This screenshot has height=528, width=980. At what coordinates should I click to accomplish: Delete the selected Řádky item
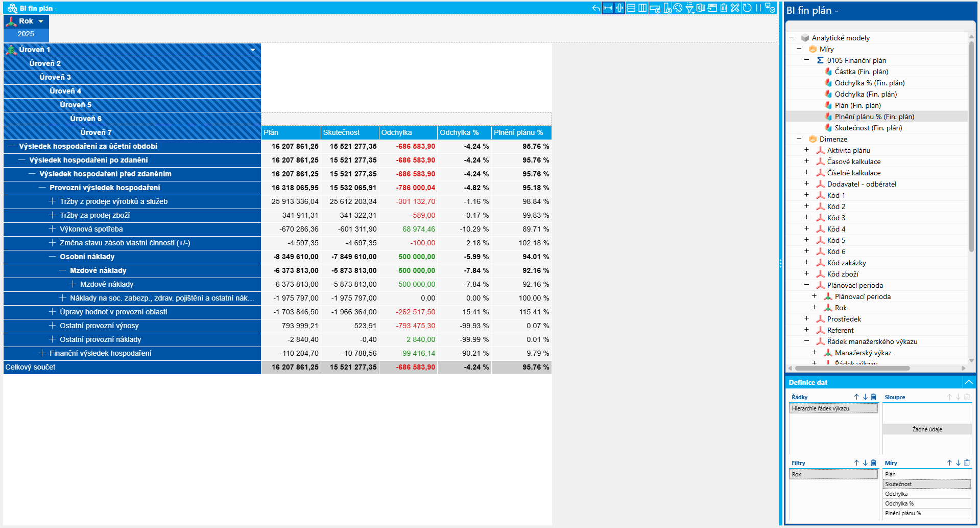click(874, 397)
